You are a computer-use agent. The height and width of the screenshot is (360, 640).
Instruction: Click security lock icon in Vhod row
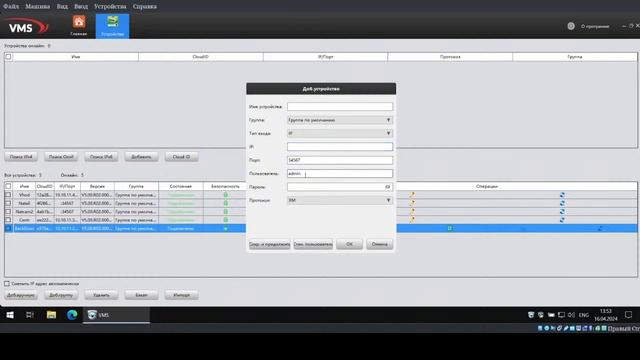225,195
